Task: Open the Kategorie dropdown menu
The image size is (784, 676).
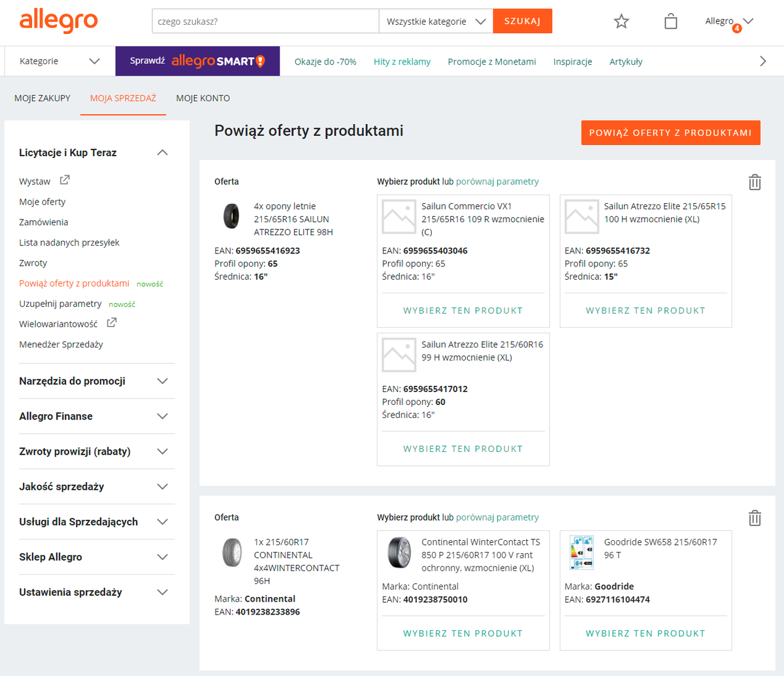Action: (59, 61)
